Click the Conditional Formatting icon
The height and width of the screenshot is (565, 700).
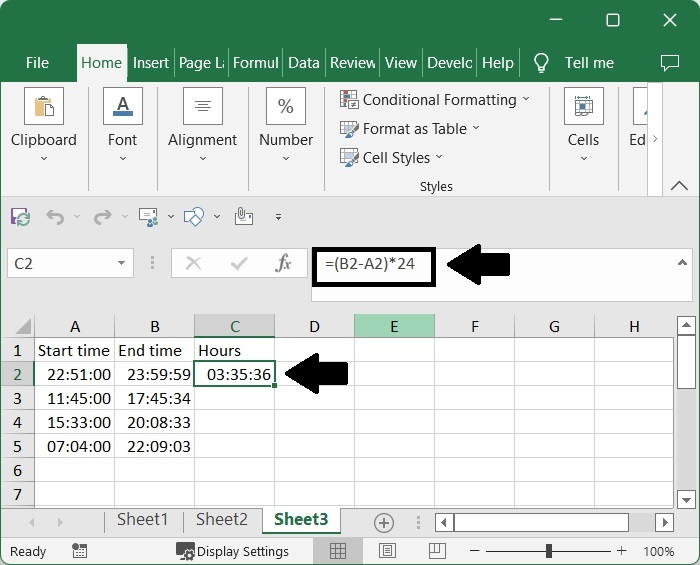coord(349,99)
